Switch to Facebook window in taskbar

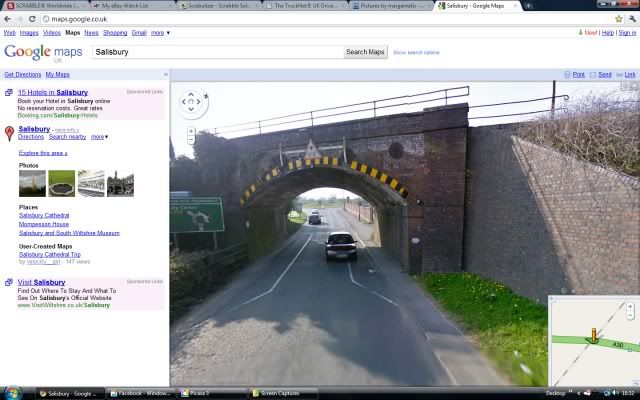coord(141,393)
